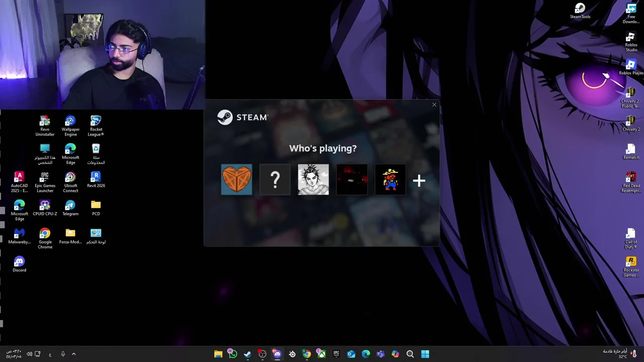
Task: Pick the manga sketch avatar Steam profile
Action: tap(313, 179)
